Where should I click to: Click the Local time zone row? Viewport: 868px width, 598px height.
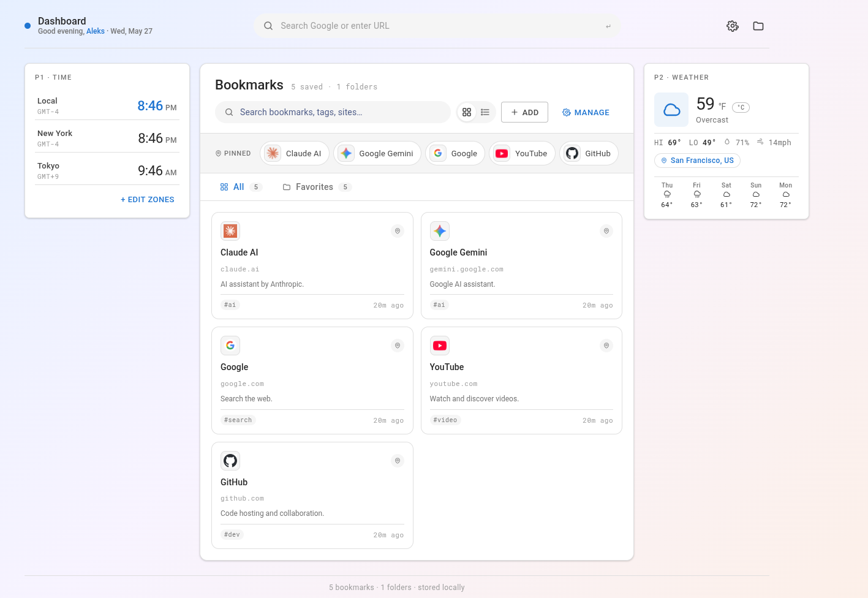107,105
